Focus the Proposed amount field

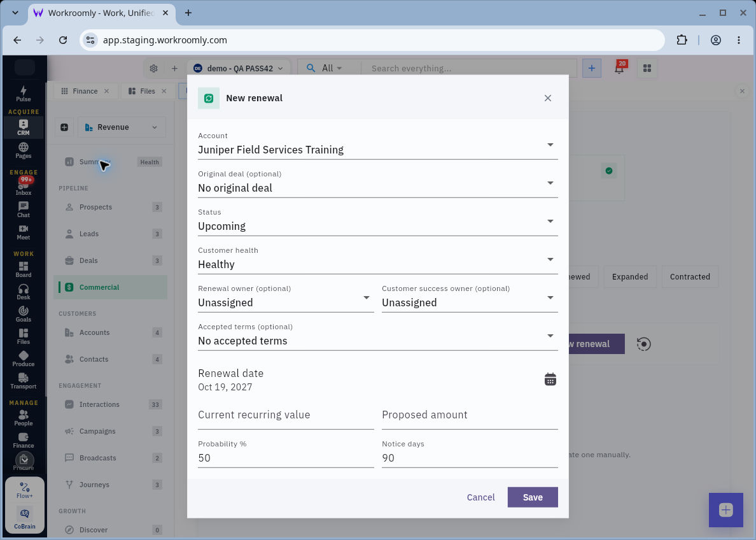pyautogui.click(x=470, y=415)
